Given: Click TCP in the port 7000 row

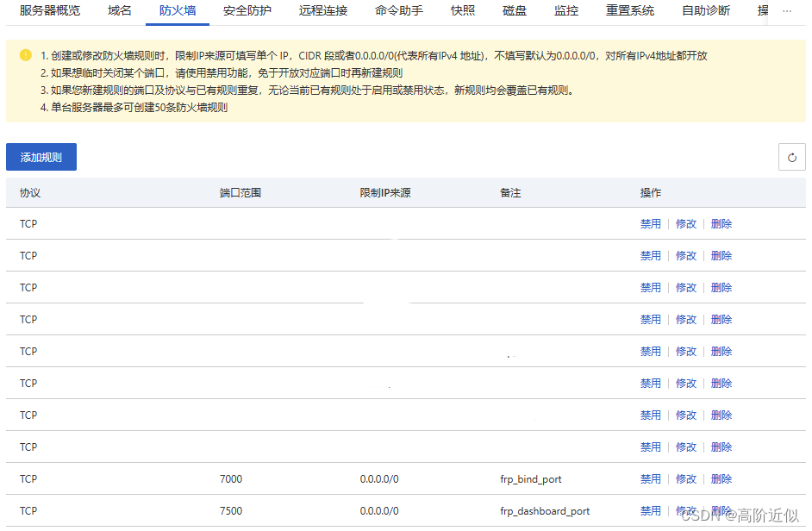Looking at the screenshot, I should (x=28, y=478).
